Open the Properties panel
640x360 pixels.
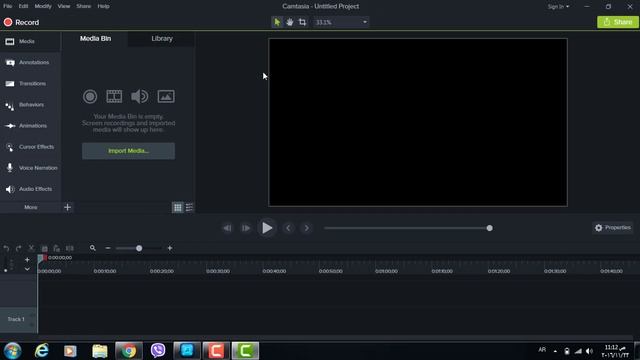(x=613, y=228)
